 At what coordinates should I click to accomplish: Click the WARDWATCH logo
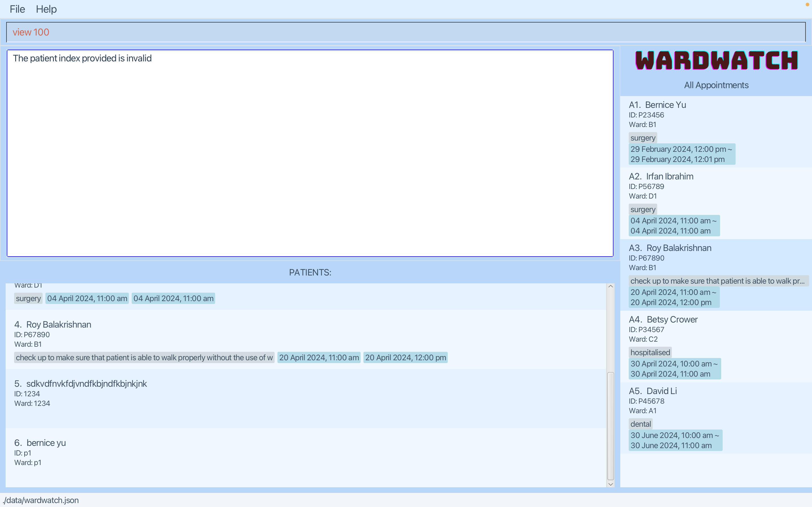pyautogui.click(x=716, y=61)
